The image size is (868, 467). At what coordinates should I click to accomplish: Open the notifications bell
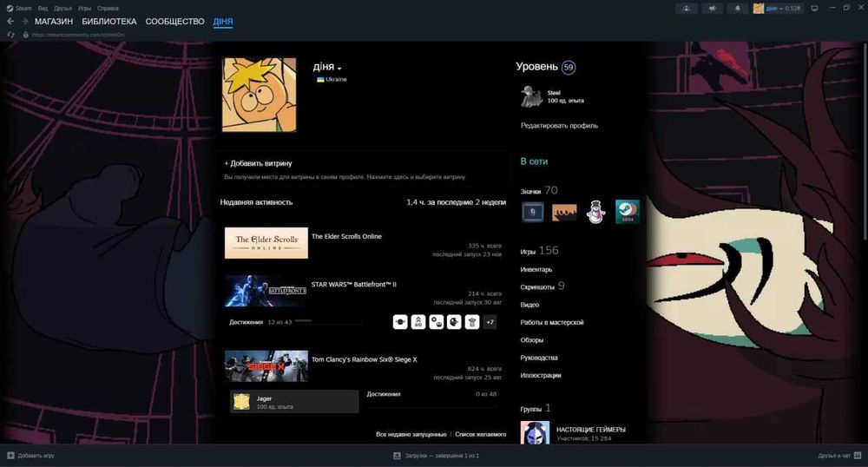[x=737, y=9]
